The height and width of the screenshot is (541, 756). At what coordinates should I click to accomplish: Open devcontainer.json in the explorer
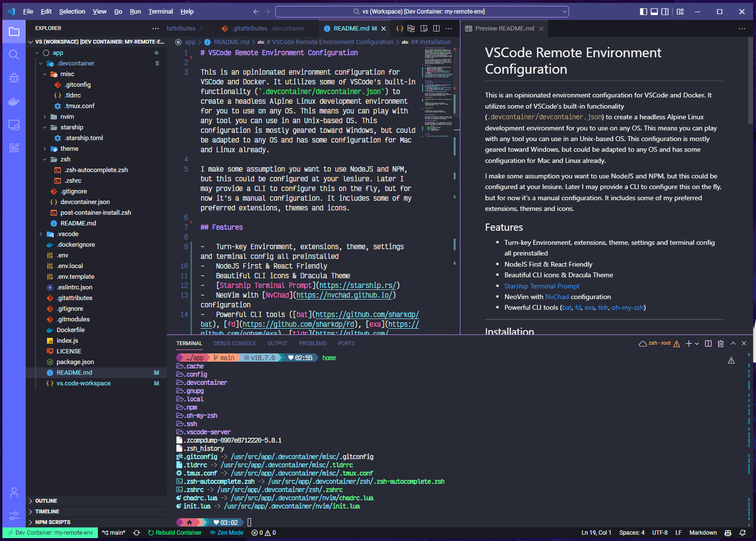pyautogui.click(x=85, y=202)
